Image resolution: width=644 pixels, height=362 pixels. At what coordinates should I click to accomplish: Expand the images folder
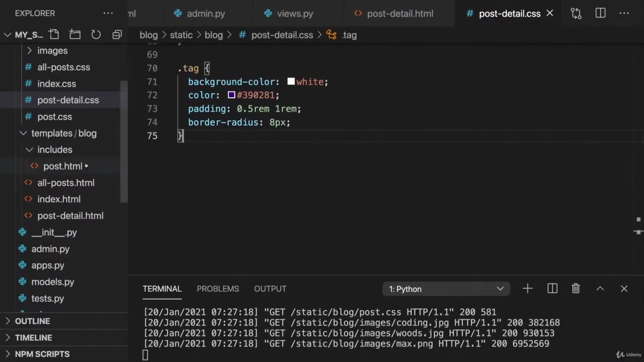(x=52, y=51)
